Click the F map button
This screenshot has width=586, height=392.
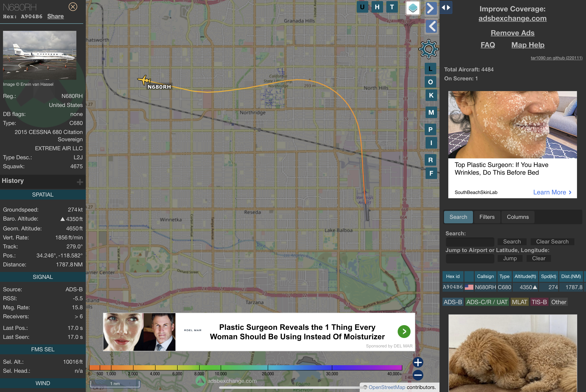point(431,173)
